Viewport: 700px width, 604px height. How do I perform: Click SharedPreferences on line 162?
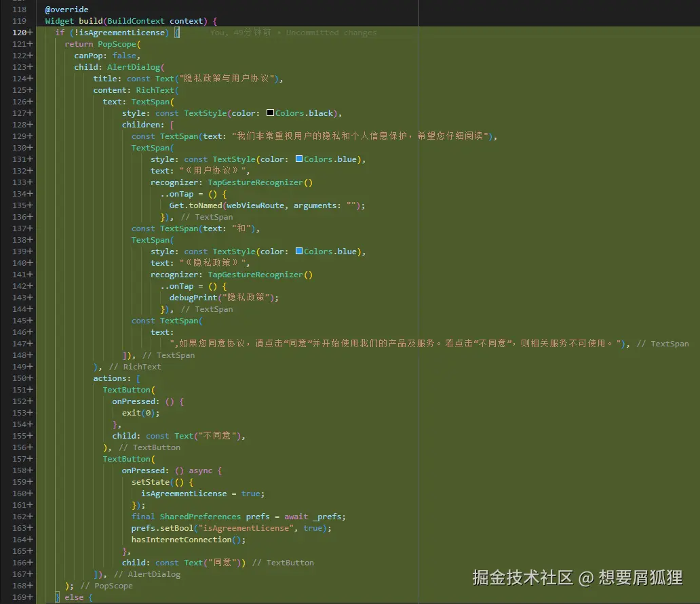pyautogui.click(x=201, y=517)
